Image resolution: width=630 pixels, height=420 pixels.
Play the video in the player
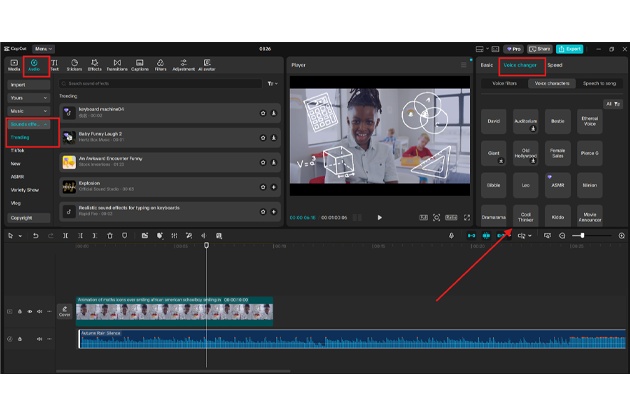[x=379, y=217]
